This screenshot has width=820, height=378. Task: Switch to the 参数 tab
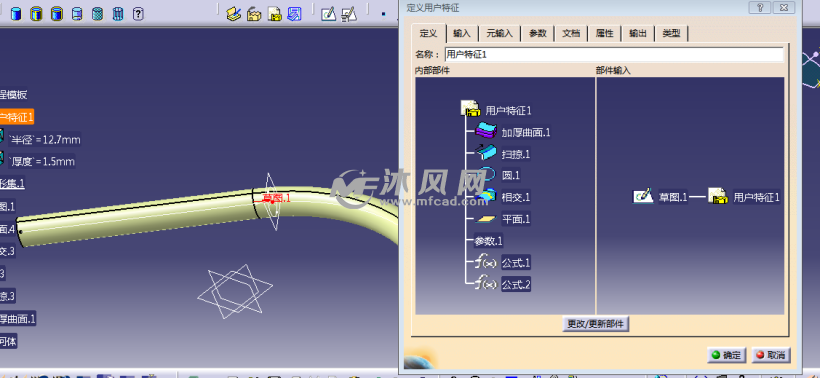(538, 33)
